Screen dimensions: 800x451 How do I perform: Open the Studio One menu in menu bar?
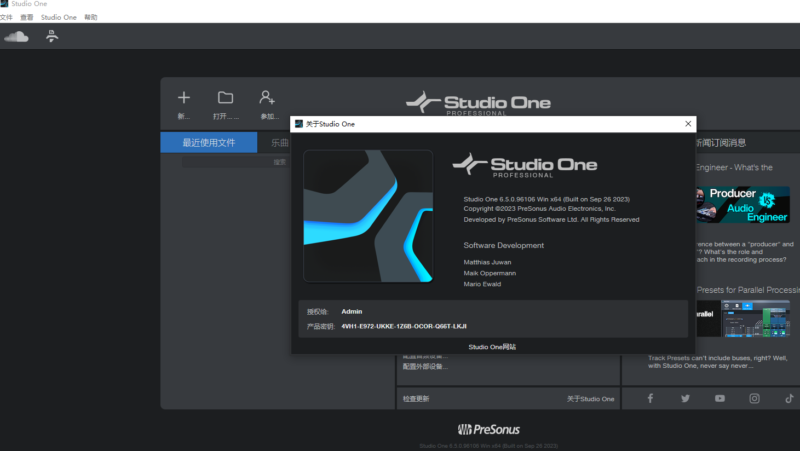tap(59, 17)
